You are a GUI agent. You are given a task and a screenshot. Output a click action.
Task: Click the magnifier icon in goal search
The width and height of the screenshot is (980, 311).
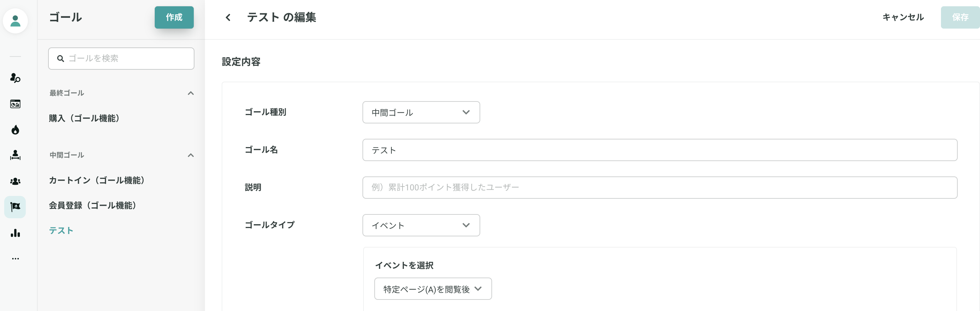[x=60, y=59]
